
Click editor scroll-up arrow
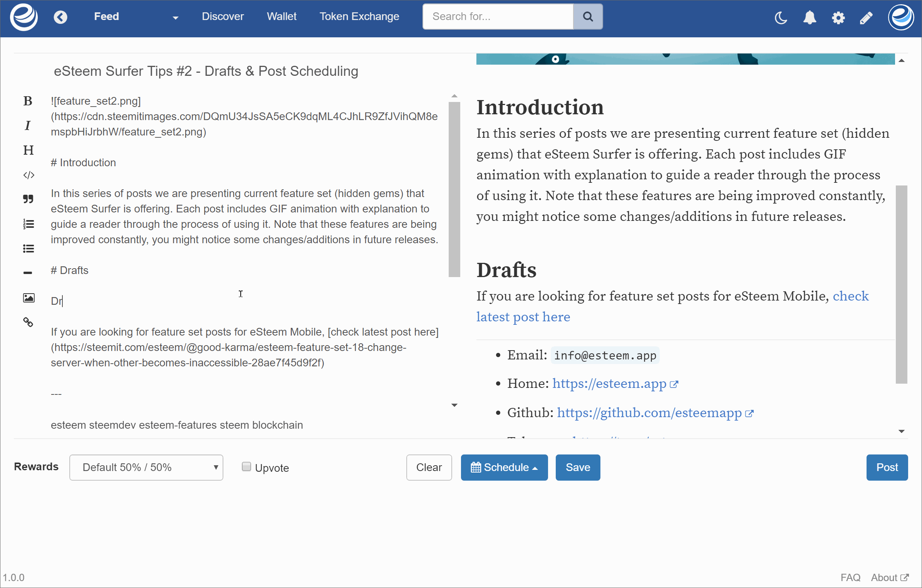pyautogui.click(x=454, y=96)
